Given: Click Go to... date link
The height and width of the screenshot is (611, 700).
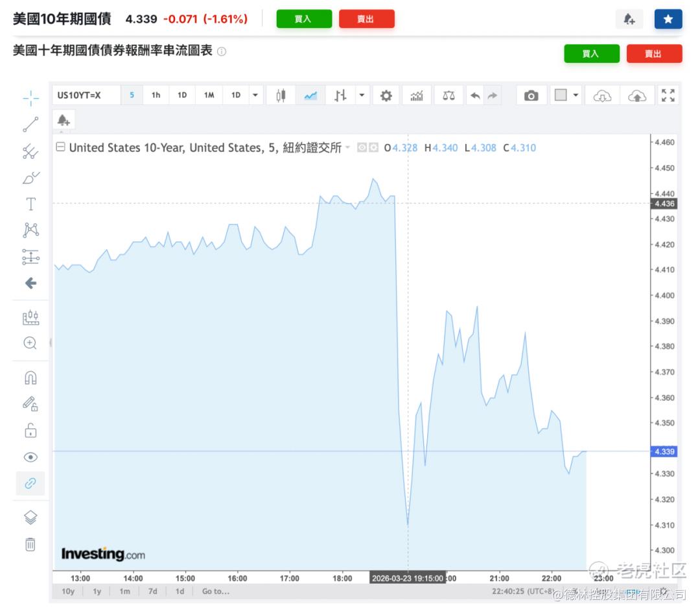Looking at the screenshot, I should tap(216, 592).
